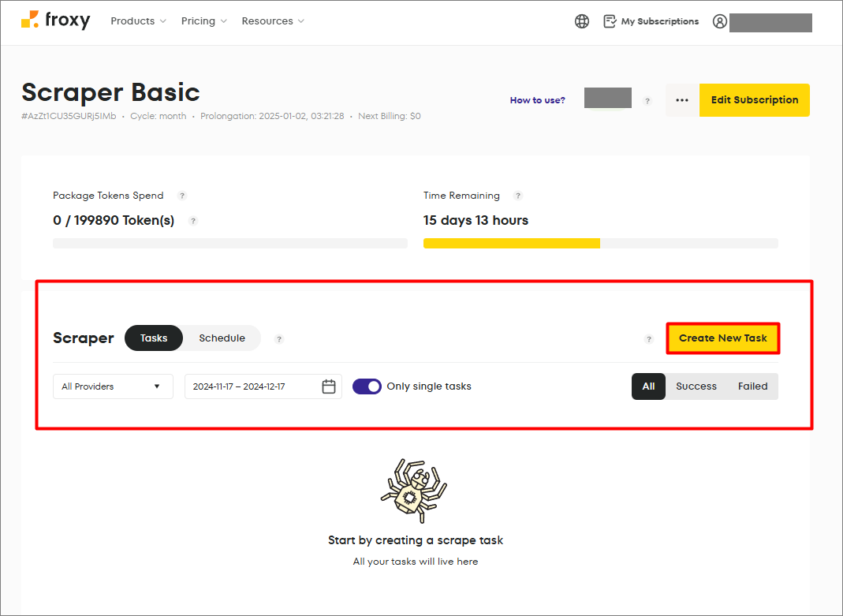Open the My Subscriptions link
This screenshot has height=616, width=843.
click(x=660, y=21)
